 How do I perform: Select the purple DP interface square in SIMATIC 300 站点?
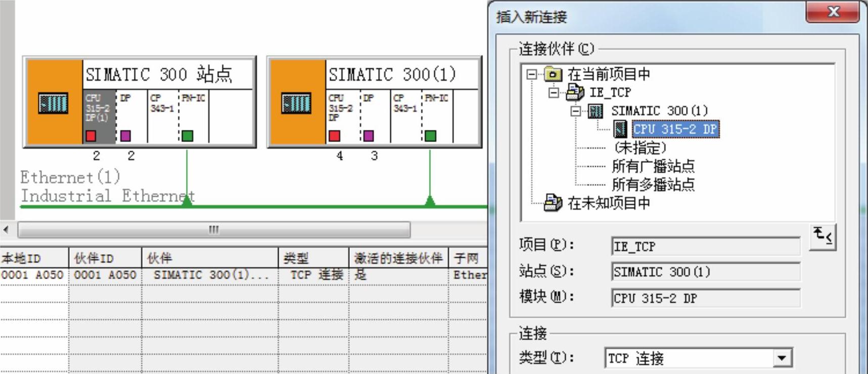coord(125,135)
